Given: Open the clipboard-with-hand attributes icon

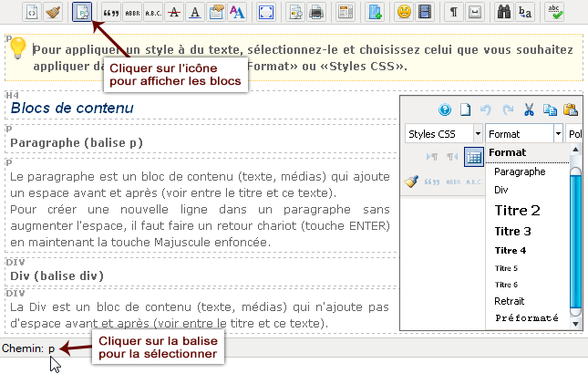Looking at the screenshot, I should pyautogui.click(x=216, y=13).
